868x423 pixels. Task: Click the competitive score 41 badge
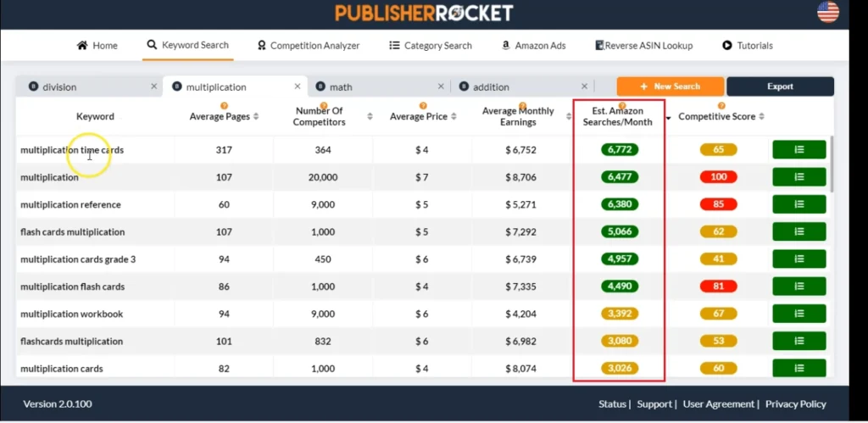[x=719, y=259]
